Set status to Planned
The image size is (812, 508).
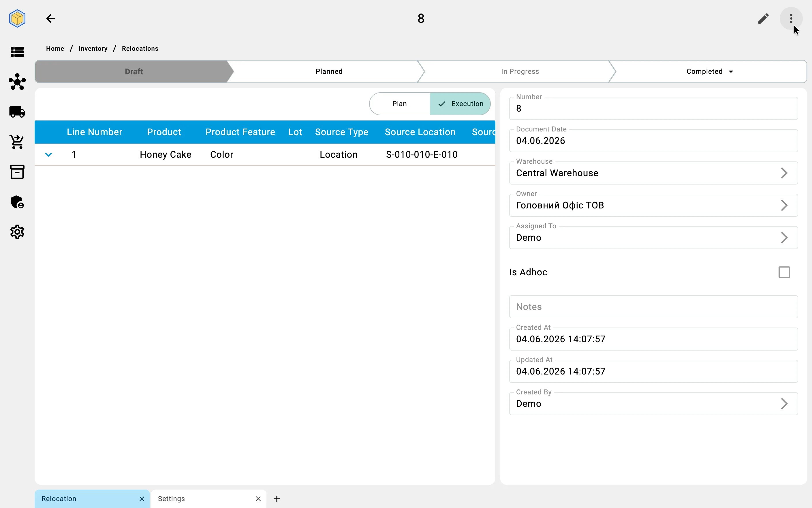pyautogui.click(x=329, y=72)
